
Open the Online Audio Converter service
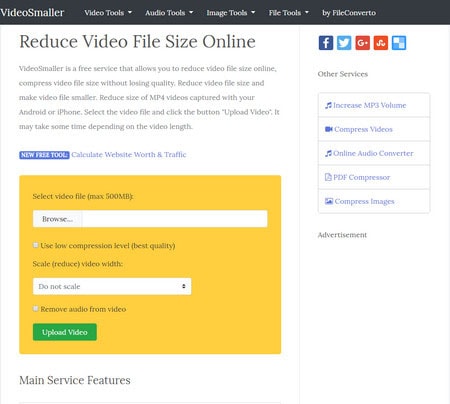[x=374, y=153]
